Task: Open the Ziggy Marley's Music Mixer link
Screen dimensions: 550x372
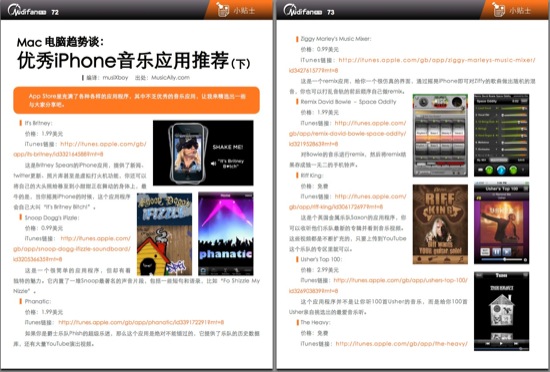Action: click(412, 65)
